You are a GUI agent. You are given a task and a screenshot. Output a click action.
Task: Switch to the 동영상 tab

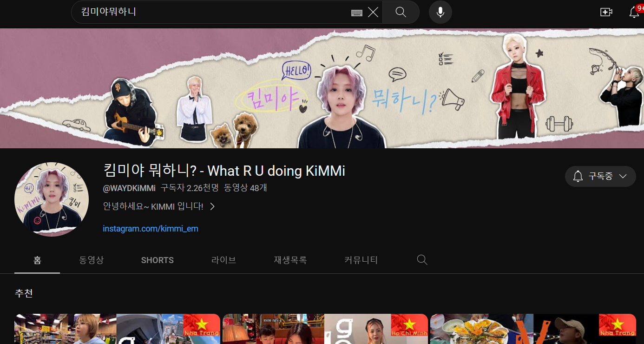(92, 260)
